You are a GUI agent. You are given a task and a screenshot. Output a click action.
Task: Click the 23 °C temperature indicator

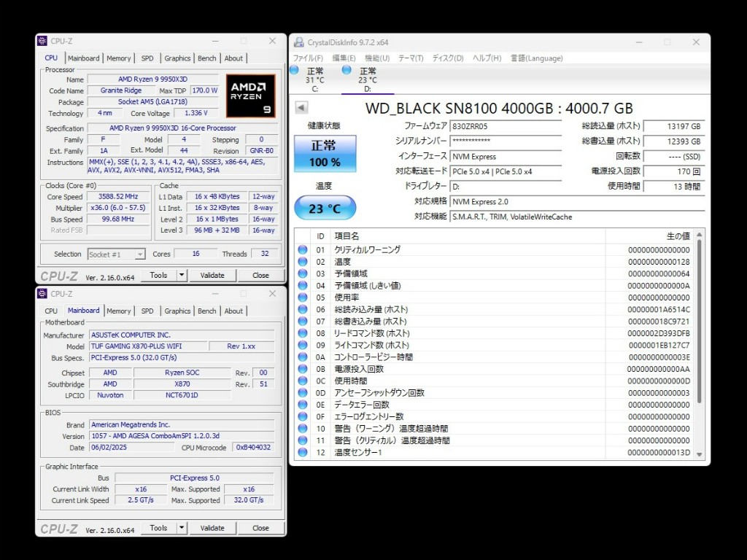click(325, 209)
